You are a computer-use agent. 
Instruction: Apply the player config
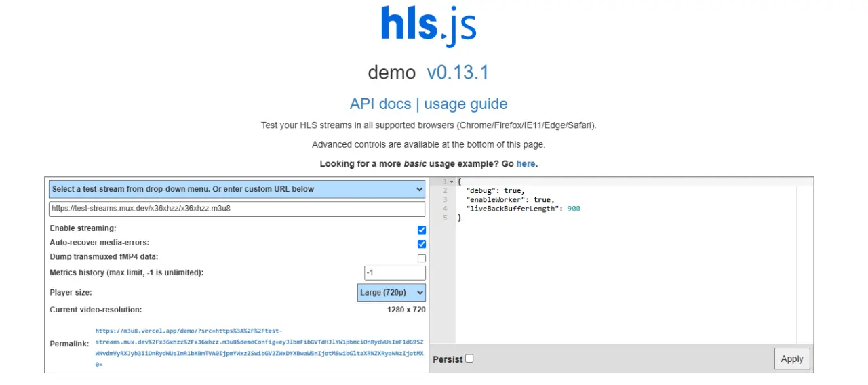792,359
